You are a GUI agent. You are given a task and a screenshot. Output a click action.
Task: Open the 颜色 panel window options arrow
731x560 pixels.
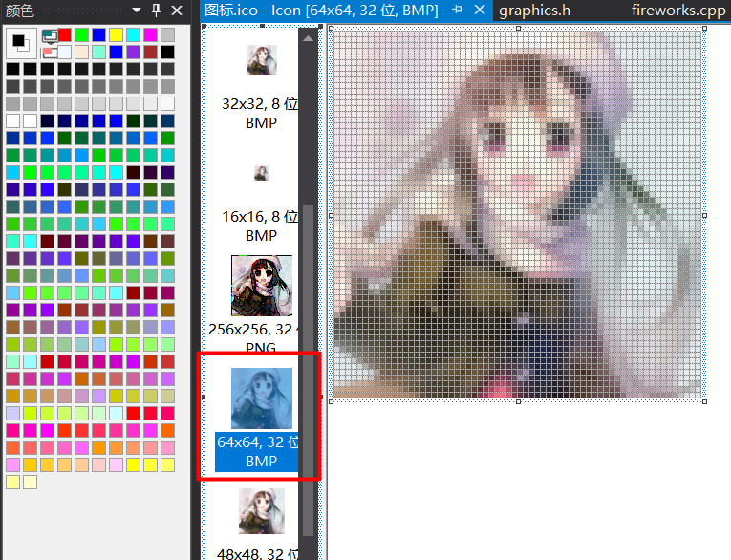136,10
